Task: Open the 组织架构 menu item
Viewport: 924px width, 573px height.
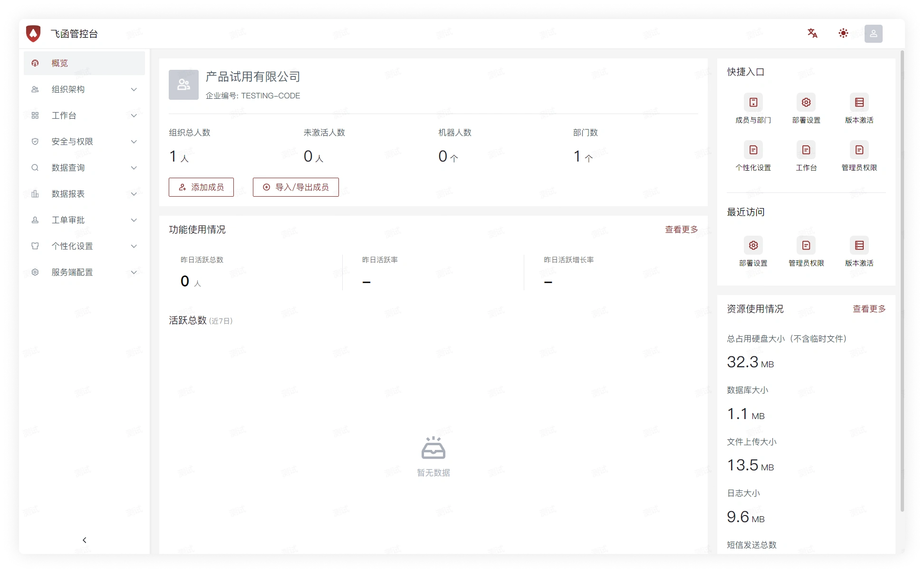Action: pos(84,89)
